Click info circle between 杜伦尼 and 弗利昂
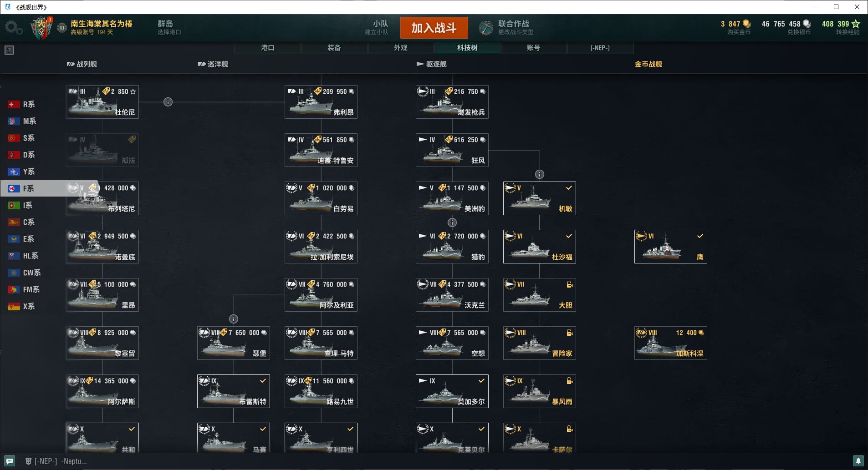 (168, 102)
